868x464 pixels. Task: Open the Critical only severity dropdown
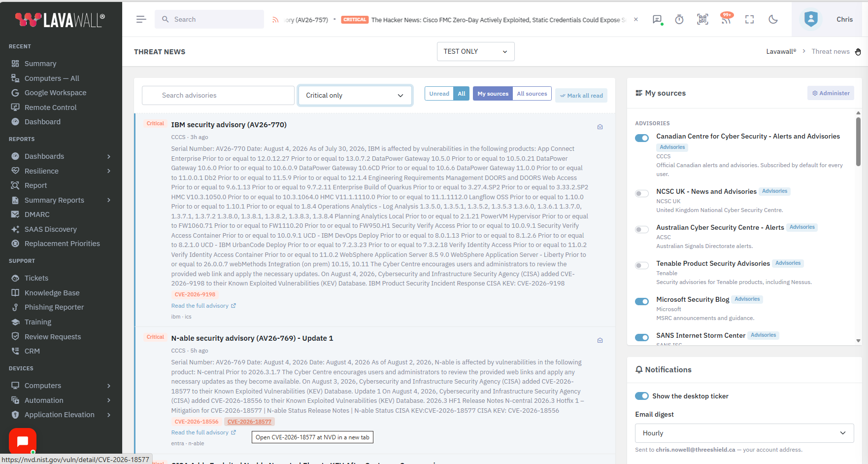(355, 95)
